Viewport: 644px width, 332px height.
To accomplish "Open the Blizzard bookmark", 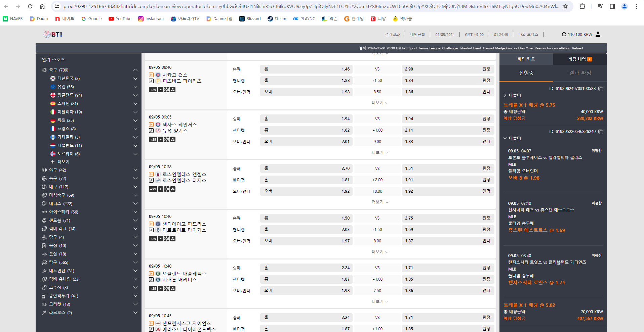I will pyautogui.click(x=250, y=19).
